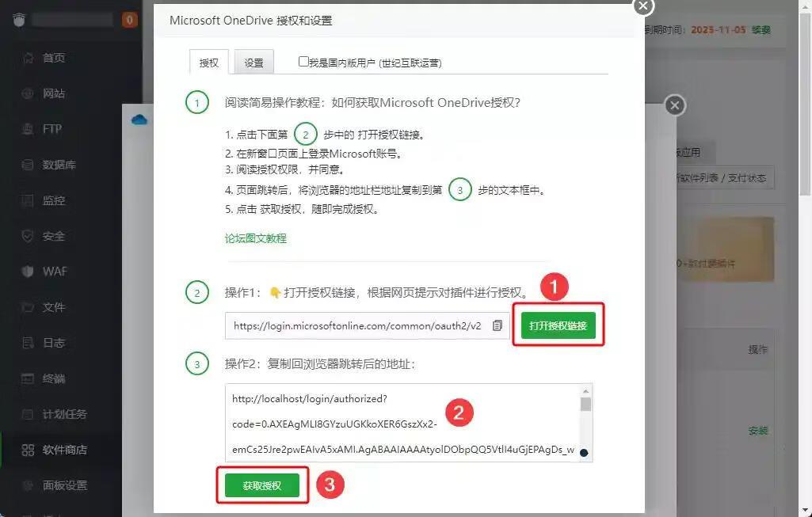Image resolution: width=812 pixels, height=517 pixels.
Task: Copy the authorization URL with the clipboard icon
Action: tap(497, 325)
